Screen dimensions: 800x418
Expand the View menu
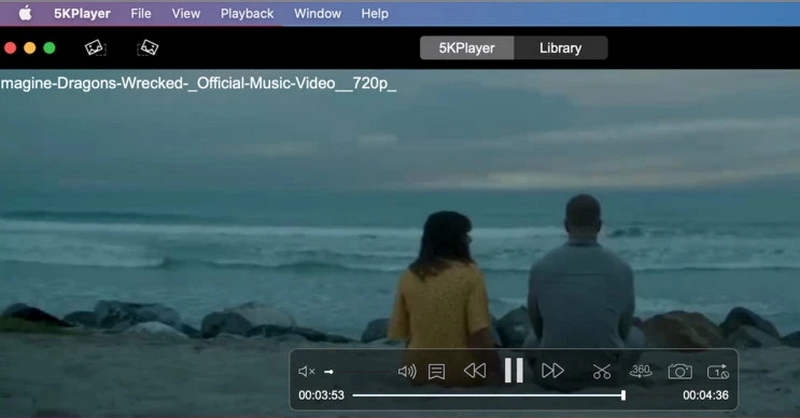pyautogui.click(x=186, y=14)
